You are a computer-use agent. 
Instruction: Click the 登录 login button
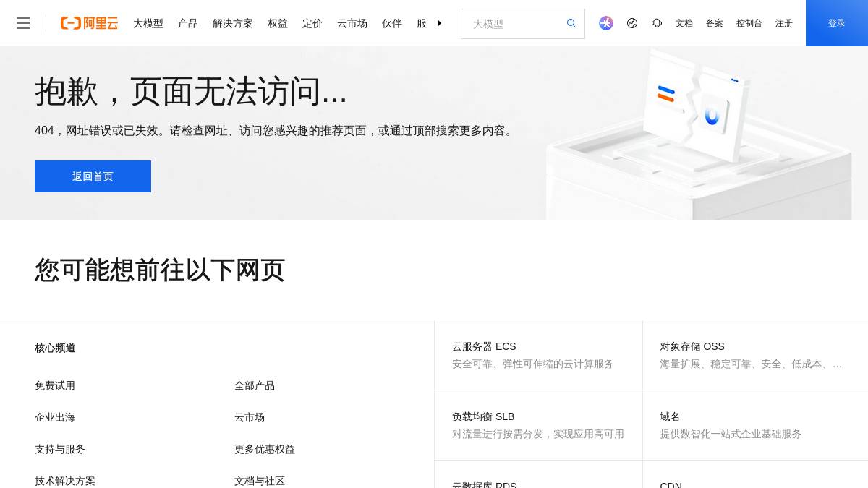[x=836, y=22]
